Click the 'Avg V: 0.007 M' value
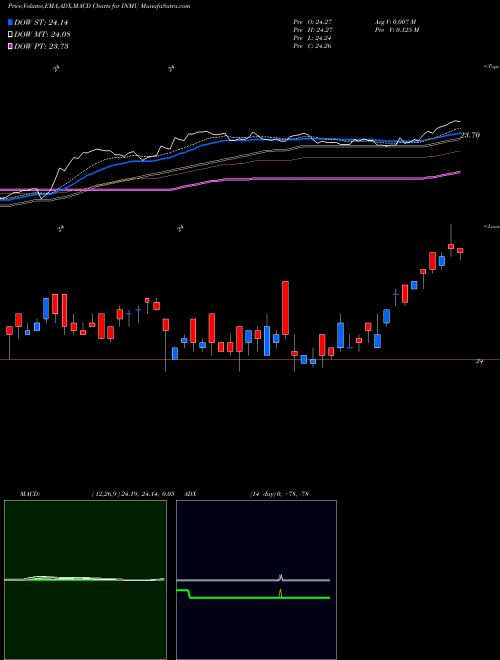Image resolution: width=500 pixels, height=660 pixels. pyautogui.click(x=396, y=22)
